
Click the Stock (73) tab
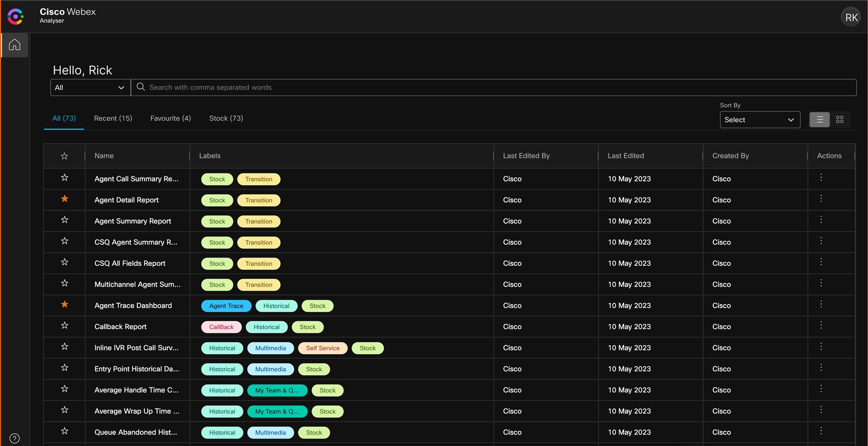(x=225, y=118)
